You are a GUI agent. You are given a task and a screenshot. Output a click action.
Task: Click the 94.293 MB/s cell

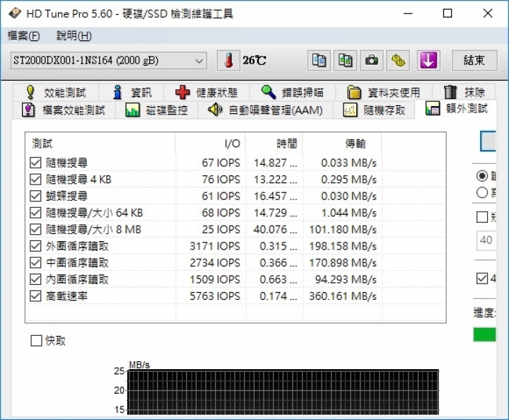pyautogui.click(x=346, y=279)
